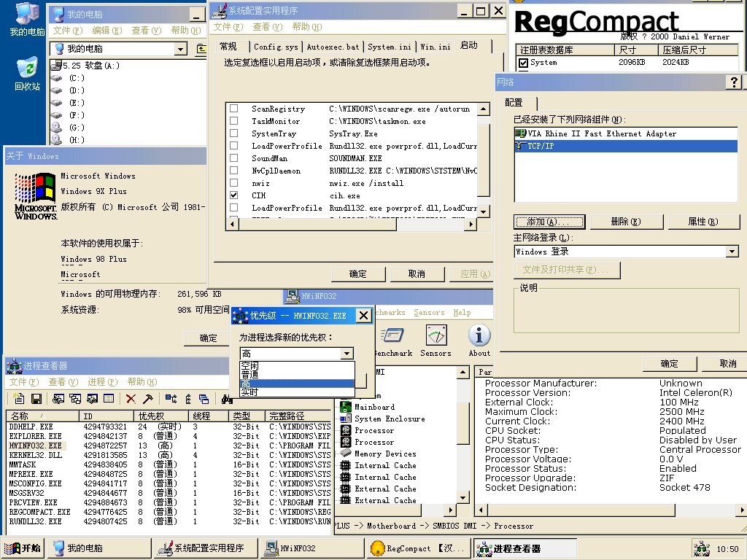Enable the TaskMonitor startup checkbox
This screenshot has height=560, width=747.
coord(234,121)
